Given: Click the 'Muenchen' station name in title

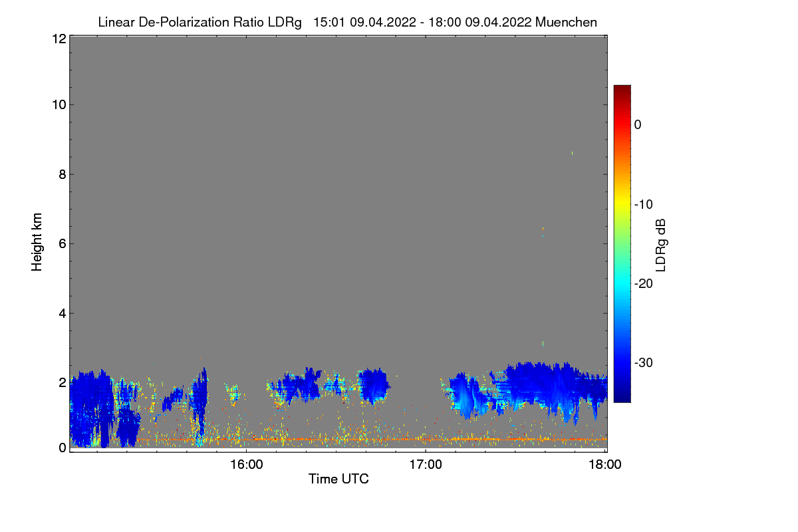Looking at the screenshot, I should (x=566, y=22).
